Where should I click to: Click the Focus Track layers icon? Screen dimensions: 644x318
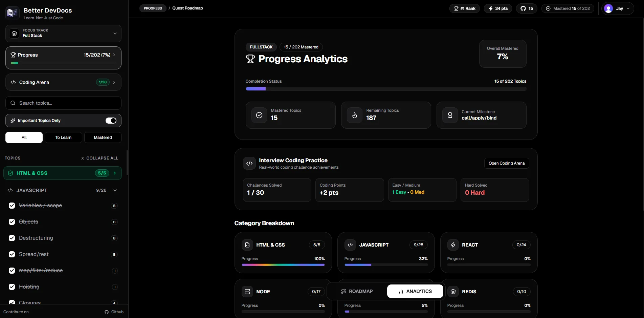click(x=14, y=33)
